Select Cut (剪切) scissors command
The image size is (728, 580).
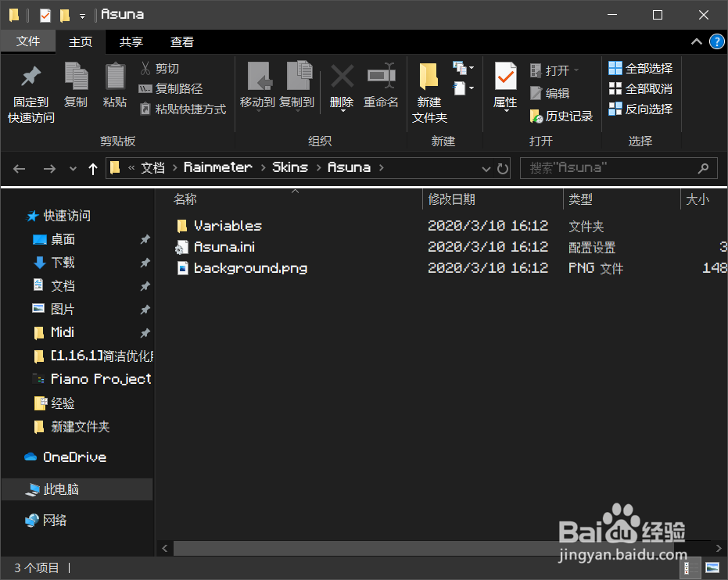(x=160, y=69)
